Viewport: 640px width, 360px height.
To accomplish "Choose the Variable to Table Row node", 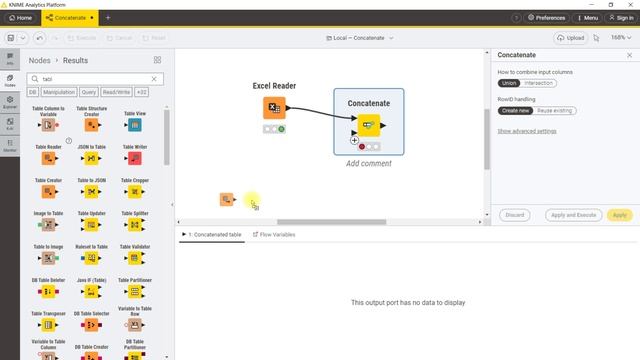I will [x=135, y=325].
